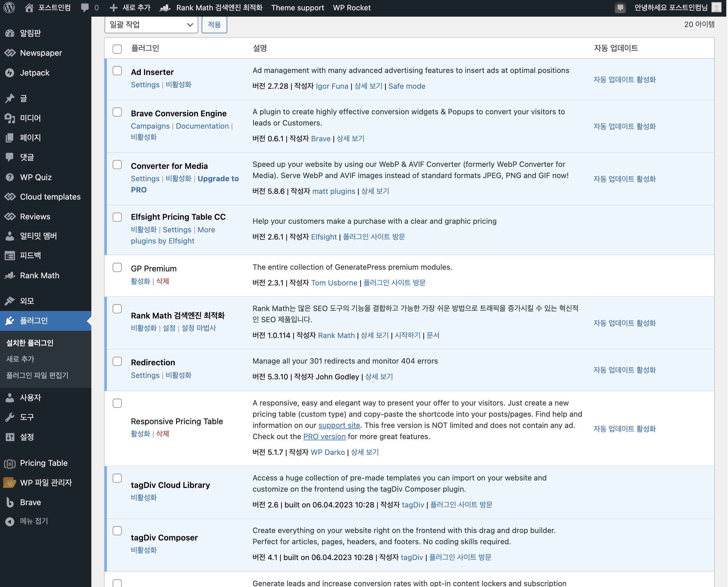
Task: Open Brave Conversion Engine Campaigns link
Action: (150, 126)
